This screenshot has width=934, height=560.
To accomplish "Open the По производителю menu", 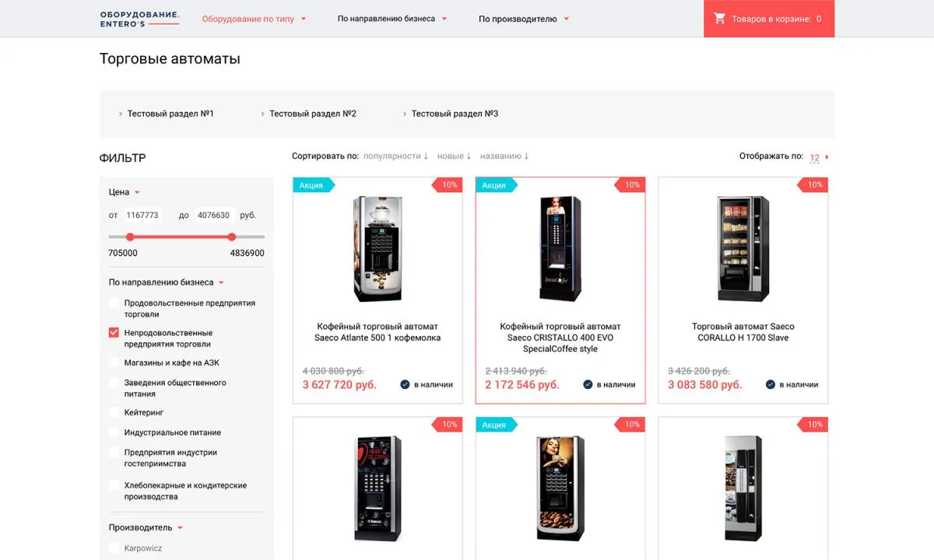I will pyautogui.click(x=524, y=19).
